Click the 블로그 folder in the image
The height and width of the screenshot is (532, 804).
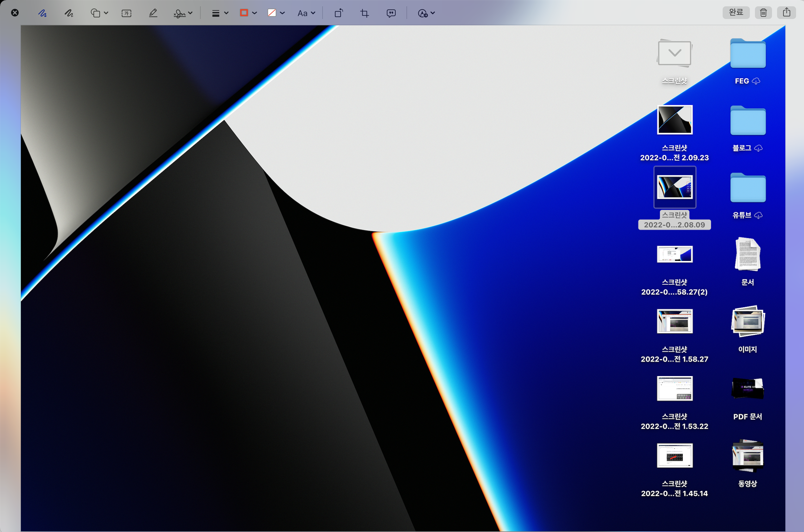748,121
